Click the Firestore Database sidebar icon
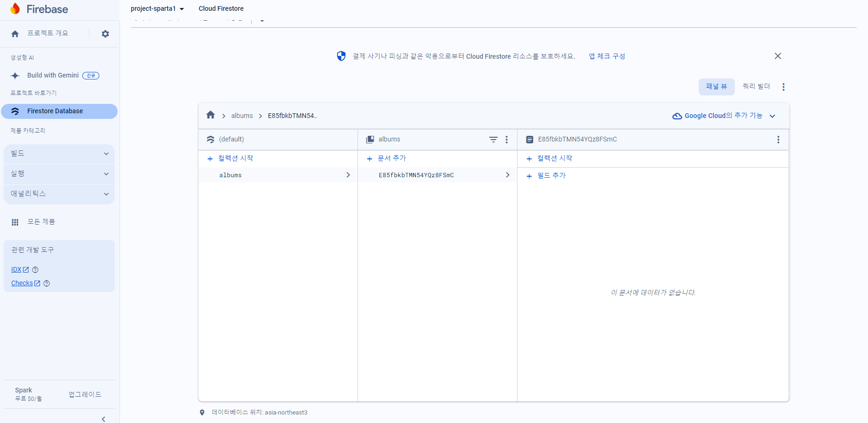Image resolution: width=868 pixels, height=423 pixels. pos(15,111)
